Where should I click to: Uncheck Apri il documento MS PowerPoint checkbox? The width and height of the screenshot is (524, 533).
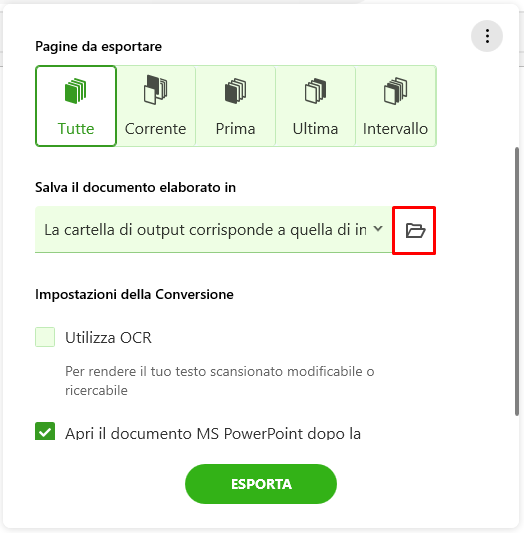click(x=45, y=431)
